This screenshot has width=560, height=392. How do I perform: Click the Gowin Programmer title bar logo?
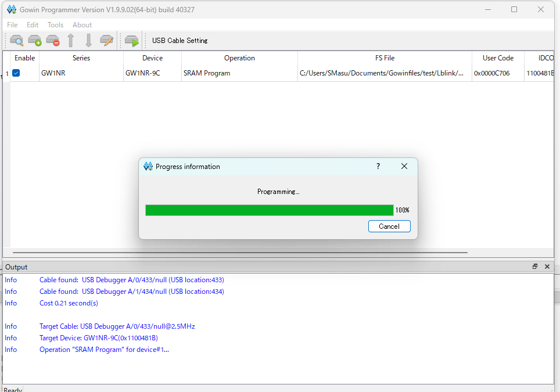point(12,10)
